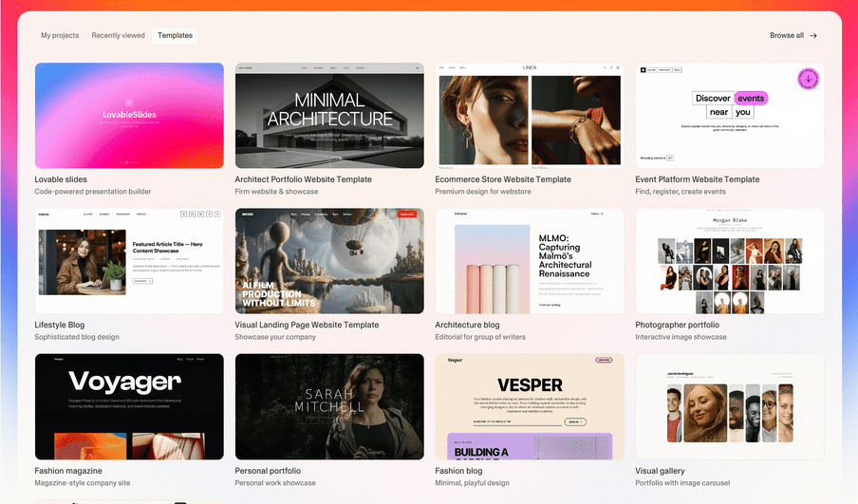The image size is (858, 504).
Task: Open the Ecommerce Store template thumbnail
Action: click(x=530, y=116)
